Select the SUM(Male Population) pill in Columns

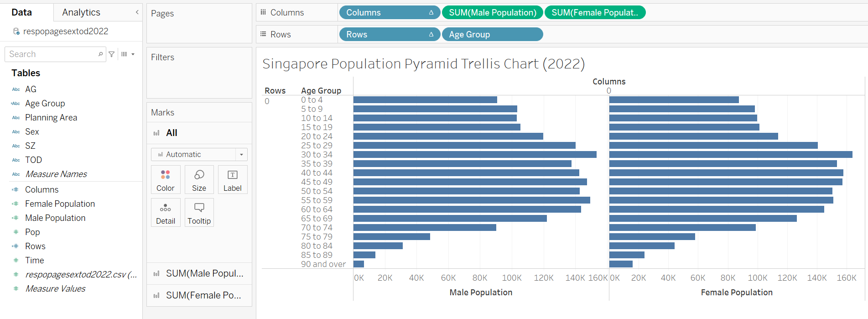click(492, 12)
